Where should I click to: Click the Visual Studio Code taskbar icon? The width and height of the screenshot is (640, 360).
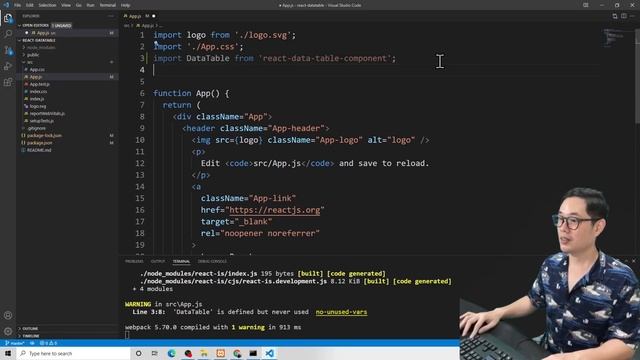click(269, 353)
